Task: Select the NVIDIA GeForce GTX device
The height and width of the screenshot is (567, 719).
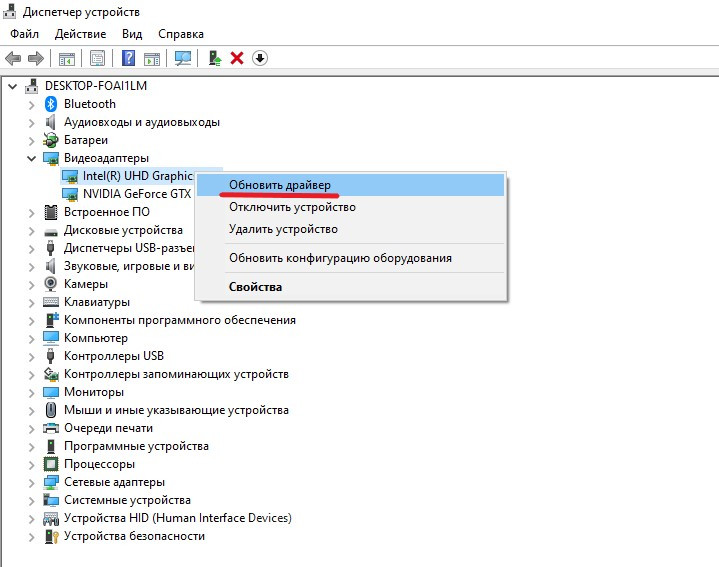Action: coord(136,194)
